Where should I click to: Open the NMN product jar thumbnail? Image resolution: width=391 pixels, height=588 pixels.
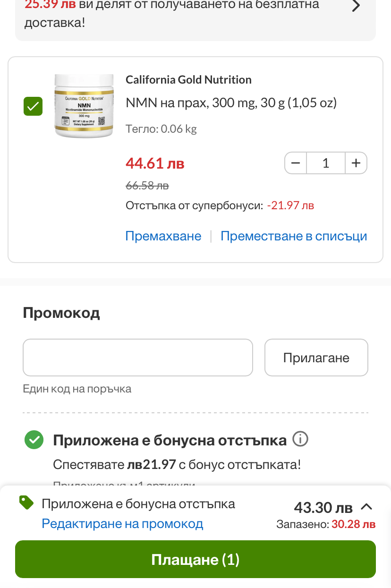[x=84, y=106]
